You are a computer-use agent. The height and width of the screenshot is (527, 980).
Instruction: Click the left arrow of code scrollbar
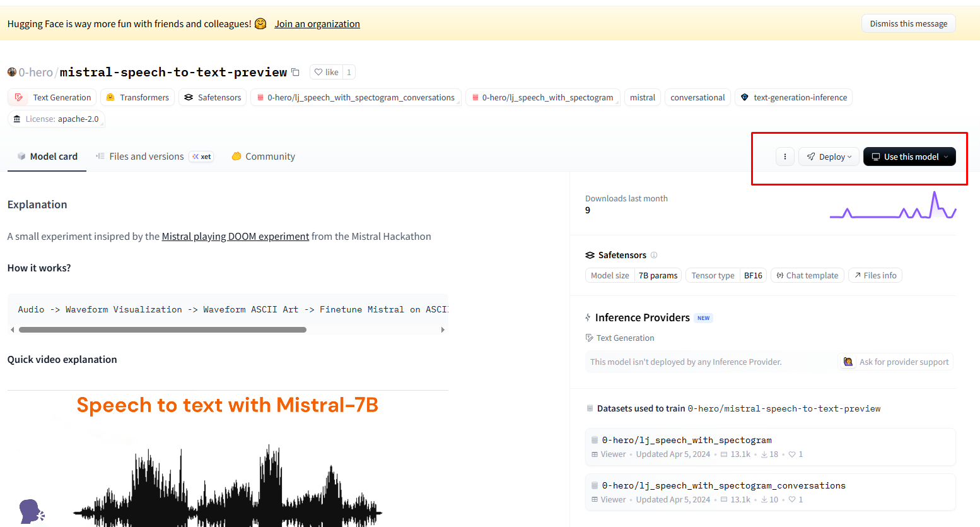pos(13,329)
